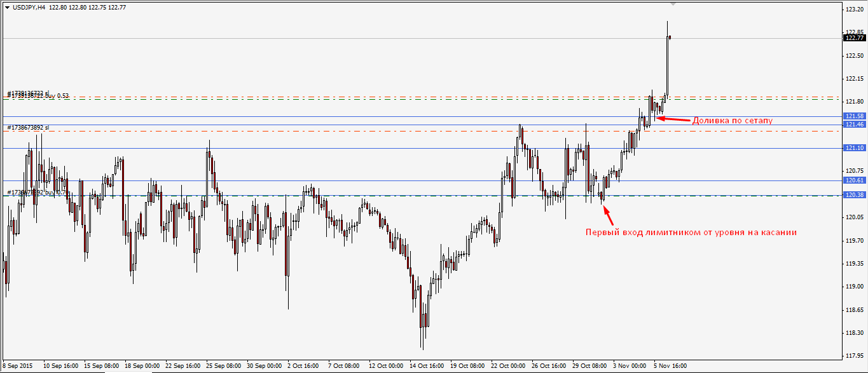Click the 8 Sep 2015 date label
Viewport: 868px width, 373px height.
18,366
